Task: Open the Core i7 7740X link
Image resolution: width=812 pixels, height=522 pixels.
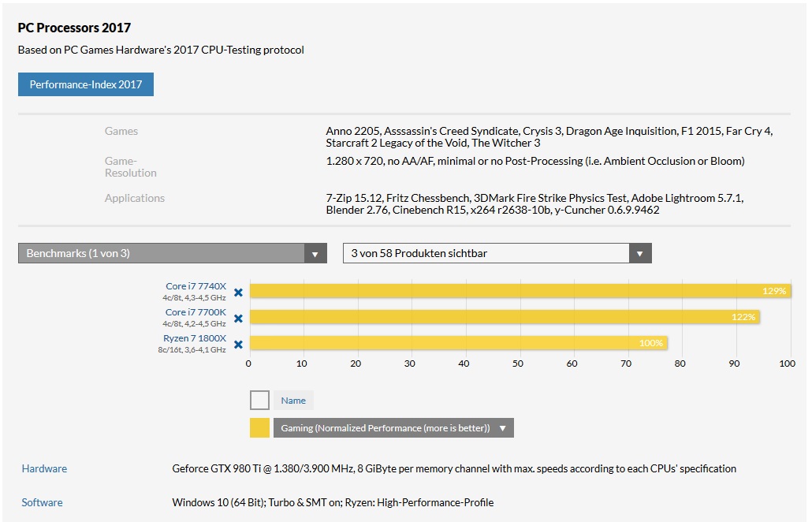Action: coord(196,286)
